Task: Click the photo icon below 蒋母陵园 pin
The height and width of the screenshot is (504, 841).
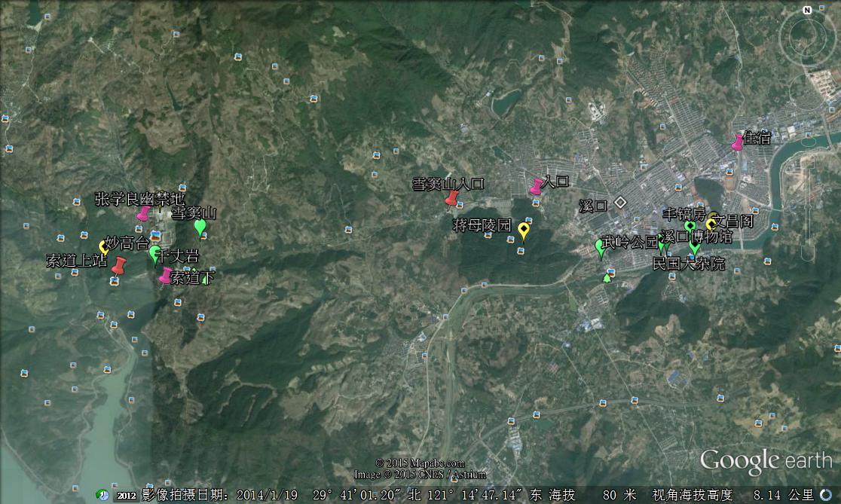Action: click(x=520, y=250)
